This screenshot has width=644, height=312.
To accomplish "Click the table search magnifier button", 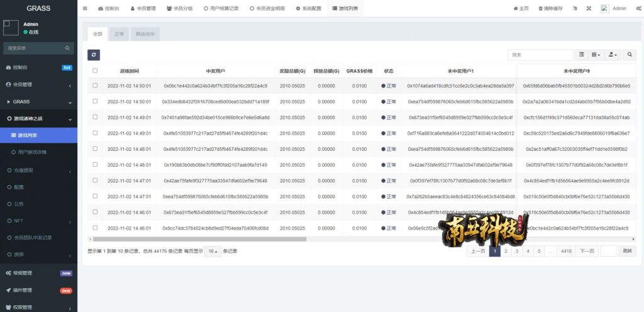I will 630,55.
